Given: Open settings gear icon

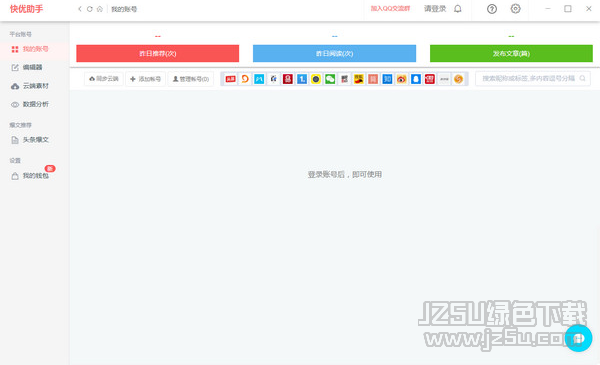Looking at the screenshot, I should (515, 8).
